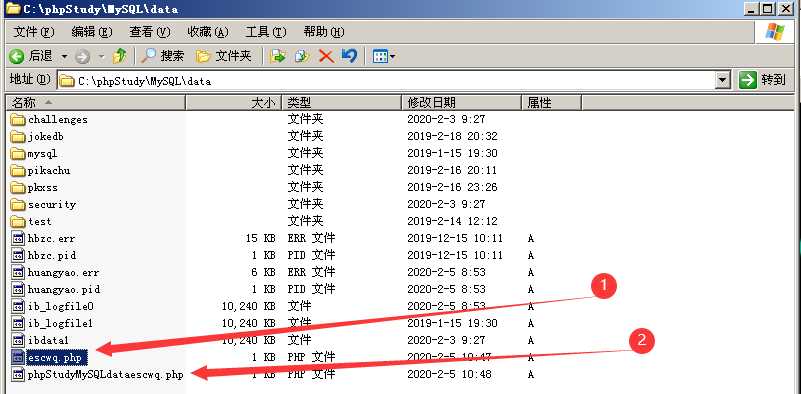
Task: Click the 转到 Go button
Action: (x=762, y=80)
